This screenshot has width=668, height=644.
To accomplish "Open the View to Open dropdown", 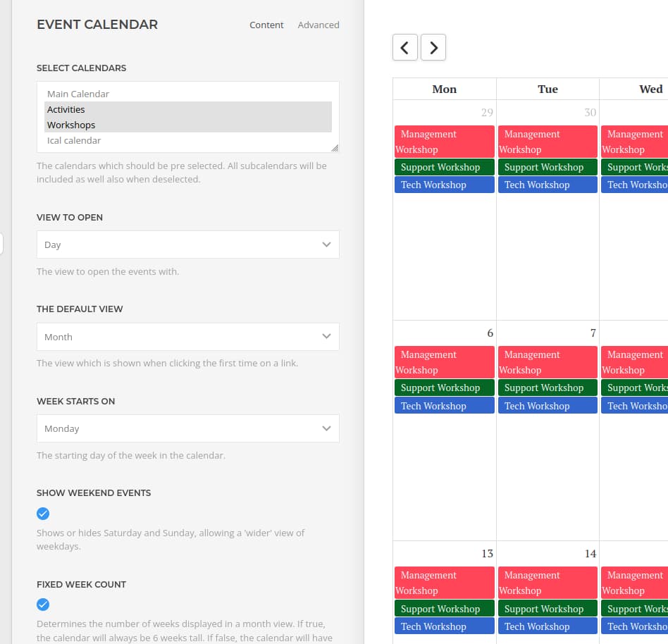I will pyautogui.click(x=188, y=244).
